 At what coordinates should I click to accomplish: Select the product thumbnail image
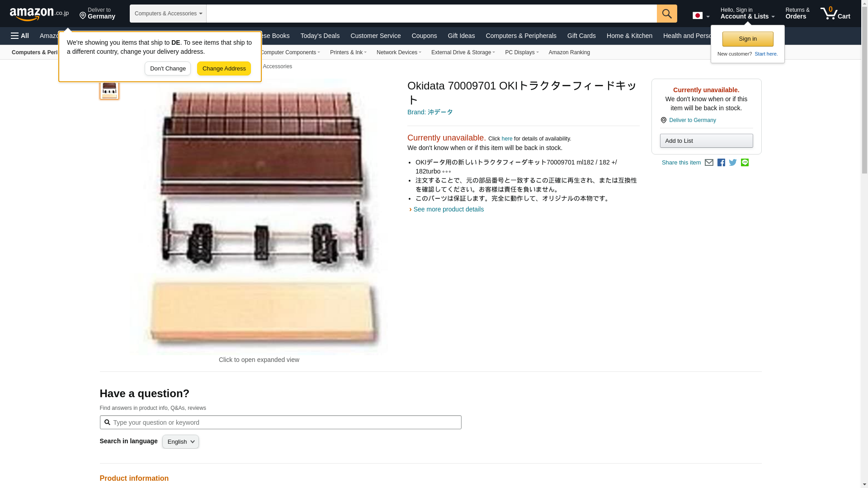(x=109, y=89)
